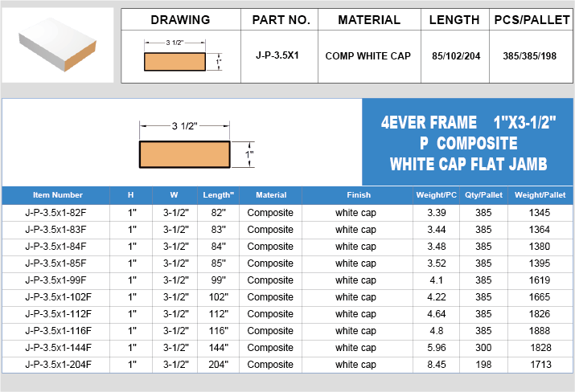575x392 pixels.
Task: Click weight per piece 3.48
Action: point(437,246)
